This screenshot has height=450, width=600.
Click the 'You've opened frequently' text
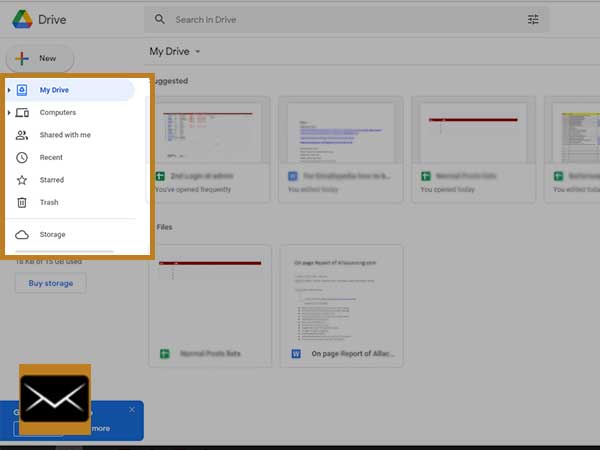pyautogui.click(x=193, y=189)
